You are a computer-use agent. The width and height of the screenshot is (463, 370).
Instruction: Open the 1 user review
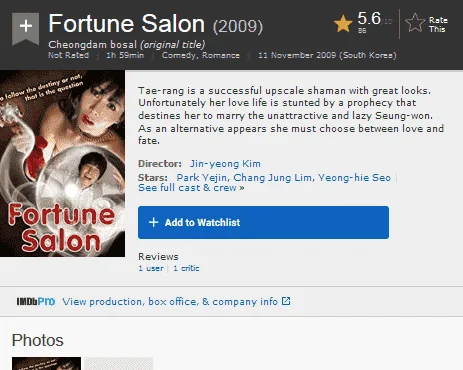point(151,268)
